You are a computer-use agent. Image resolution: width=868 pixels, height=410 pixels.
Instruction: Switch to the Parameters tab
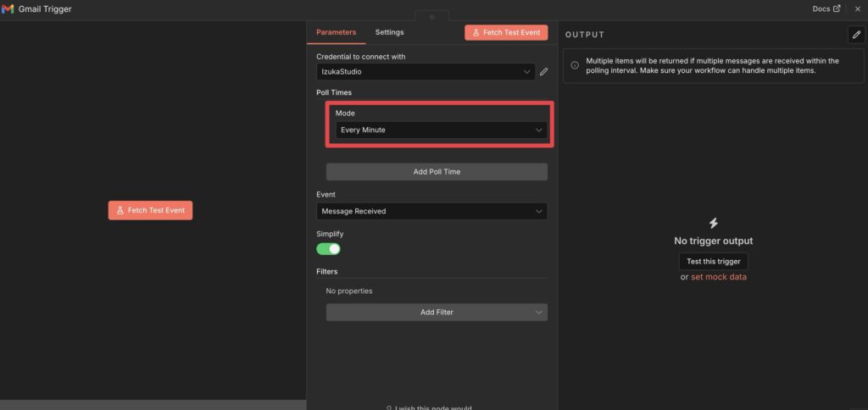pos(336,32)
